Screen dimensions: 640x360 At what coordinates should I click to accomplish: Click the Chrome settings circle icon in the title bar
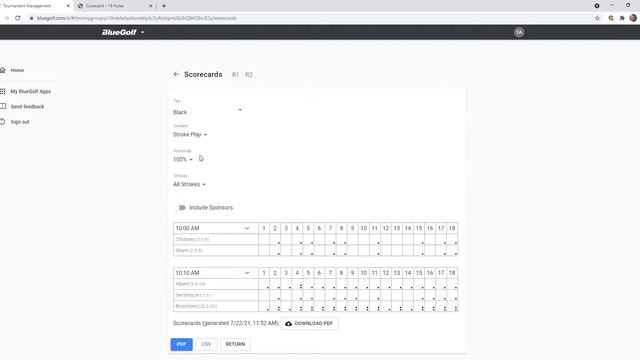(597, 6)
